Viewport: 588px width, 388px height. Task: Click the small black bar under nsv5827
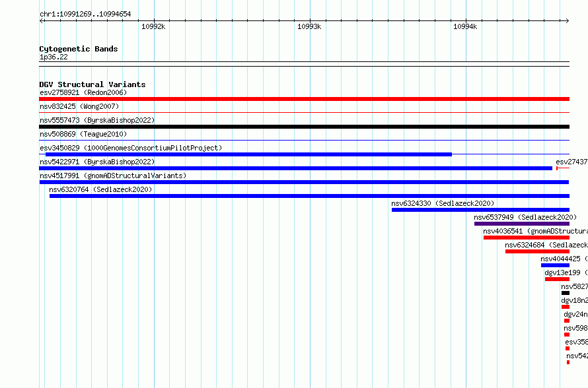coord(566,293)
